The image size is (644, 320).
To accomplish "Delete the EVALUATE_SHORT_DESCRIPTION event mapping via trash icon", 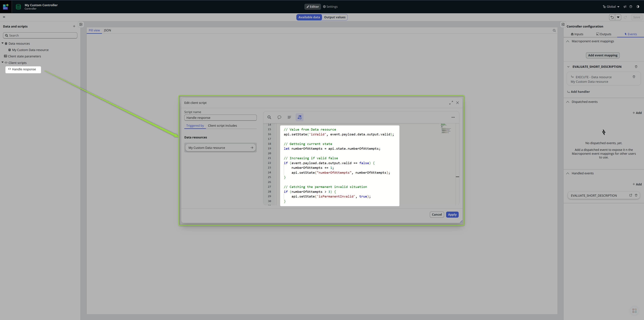I will [x=636, y=67].
